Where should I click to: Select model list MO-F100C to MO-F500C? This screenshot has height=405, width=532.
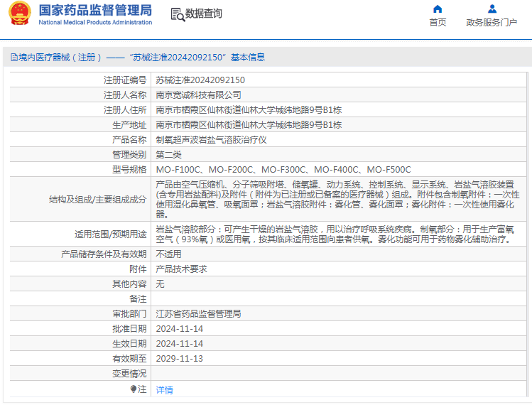[x=283, y=170]
